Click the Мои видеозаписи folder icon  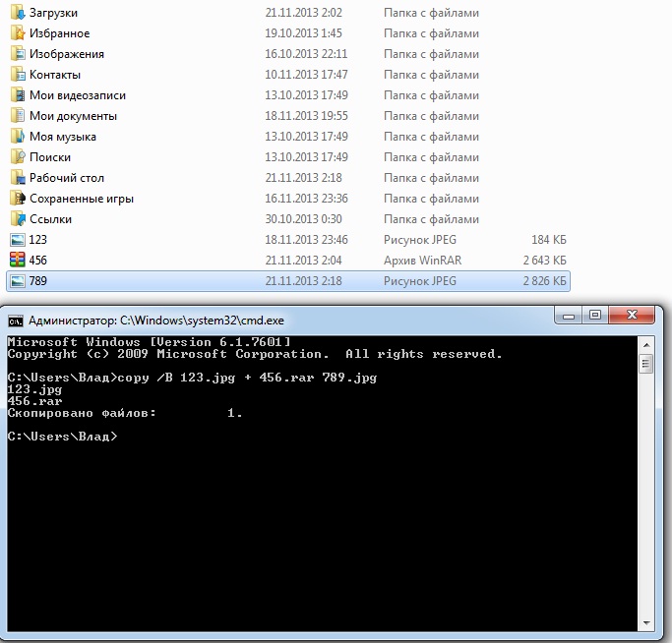pyautogui.click(x=18, y=95)
